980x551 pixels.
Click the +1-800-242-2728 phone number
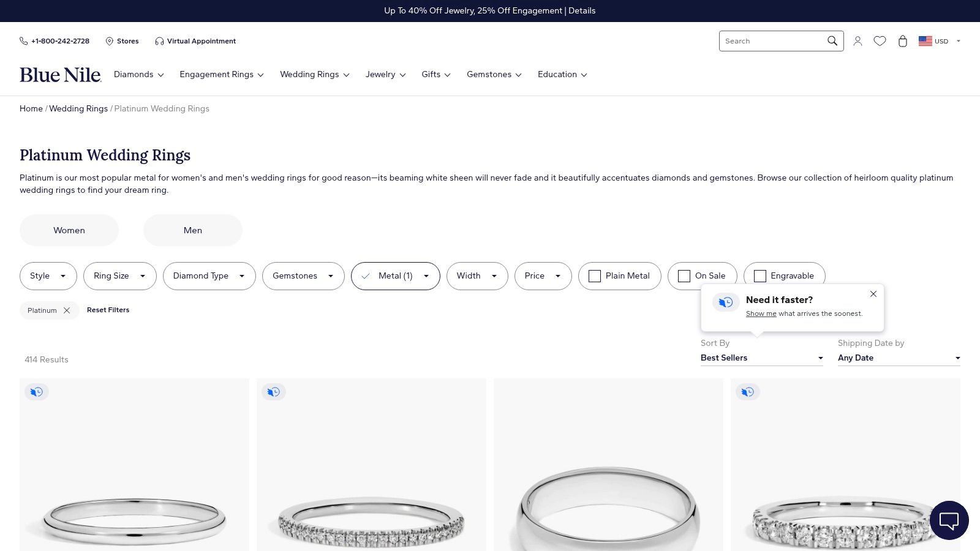click(60, 41)
